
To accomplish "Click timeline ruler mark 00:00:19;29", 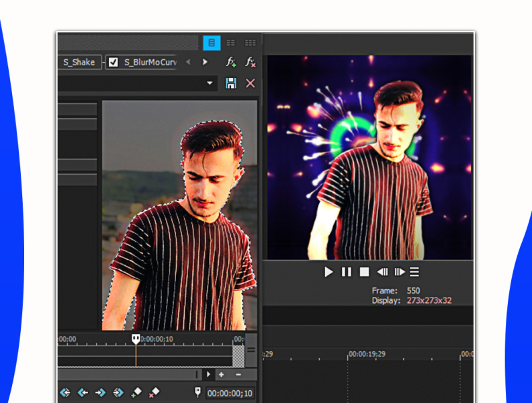I will (367, 354).
